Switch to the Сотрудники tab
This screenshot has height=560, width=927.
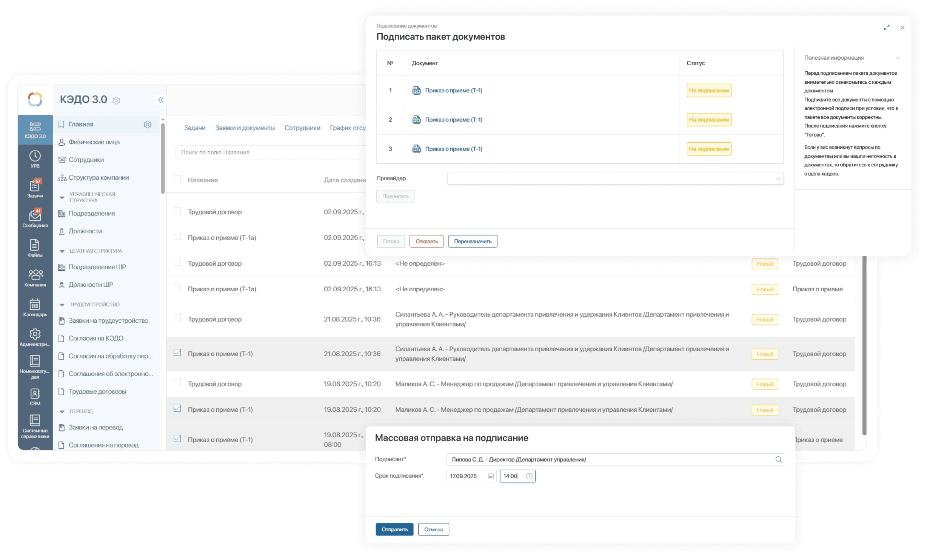tap(302, 128)
